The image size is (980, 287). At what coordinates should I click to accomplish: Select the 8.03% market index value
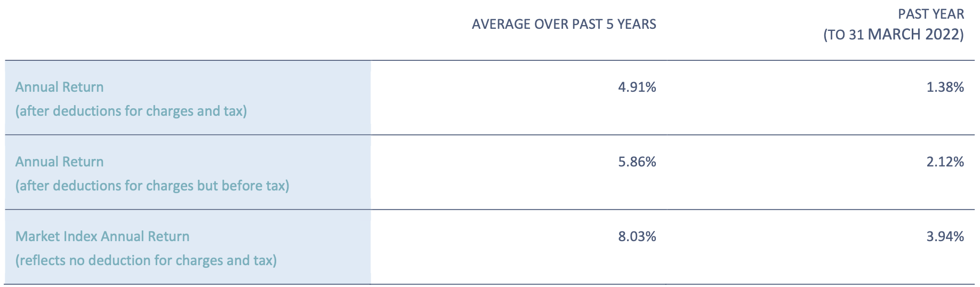click(637, 236)
